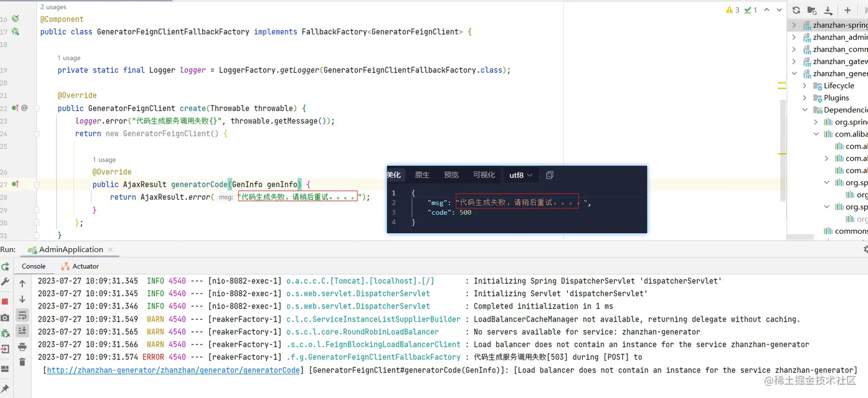Click Generate Sources and Update Folders icon
The height and width of the screenshot is (398, 868).
[812, 10]
